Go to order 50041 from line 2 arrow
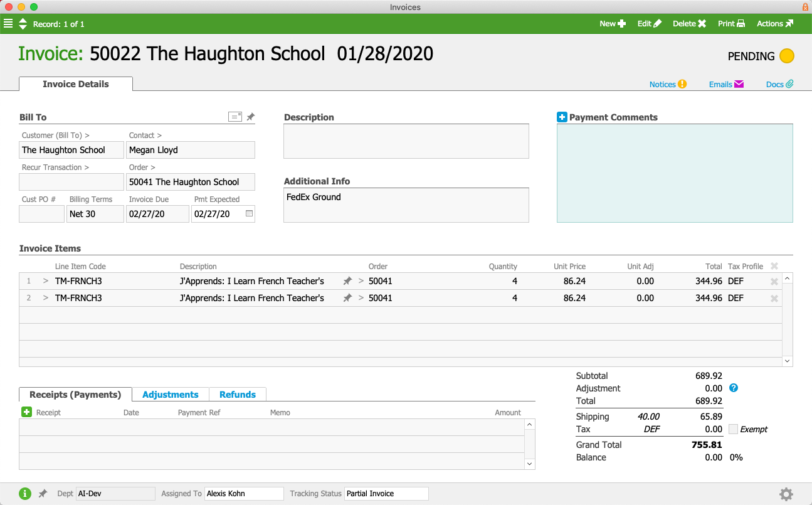The width and height of the screenshot is (812, 505). [x=361, y=298]
